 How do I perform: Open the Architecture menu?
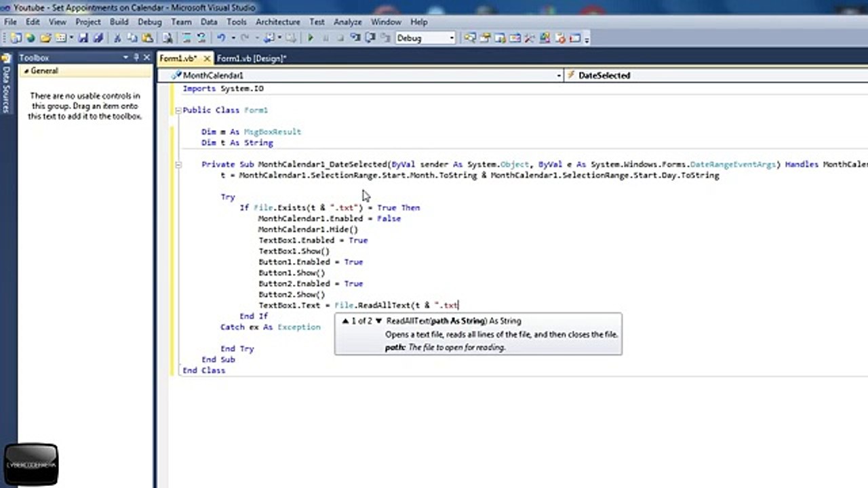coord(277,22)
